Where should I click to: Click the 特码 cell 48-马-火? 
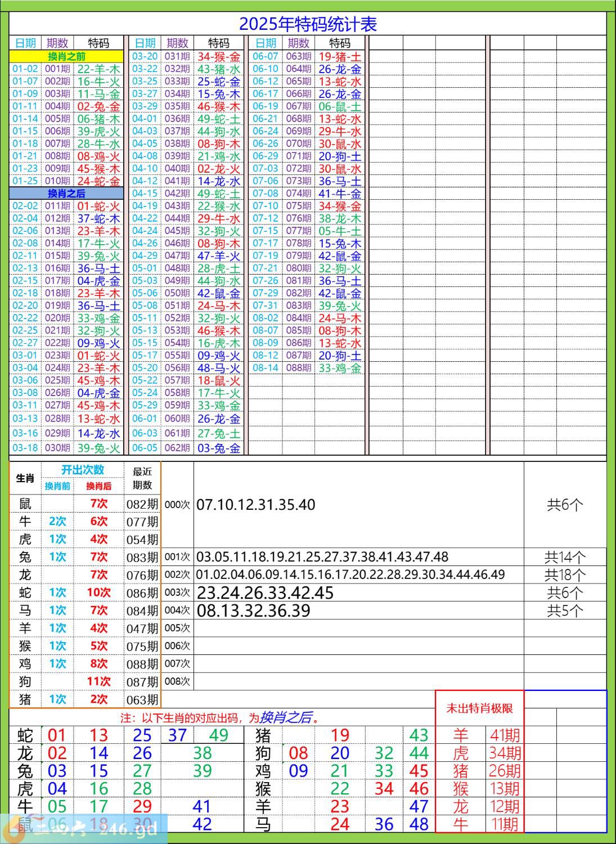219,368
